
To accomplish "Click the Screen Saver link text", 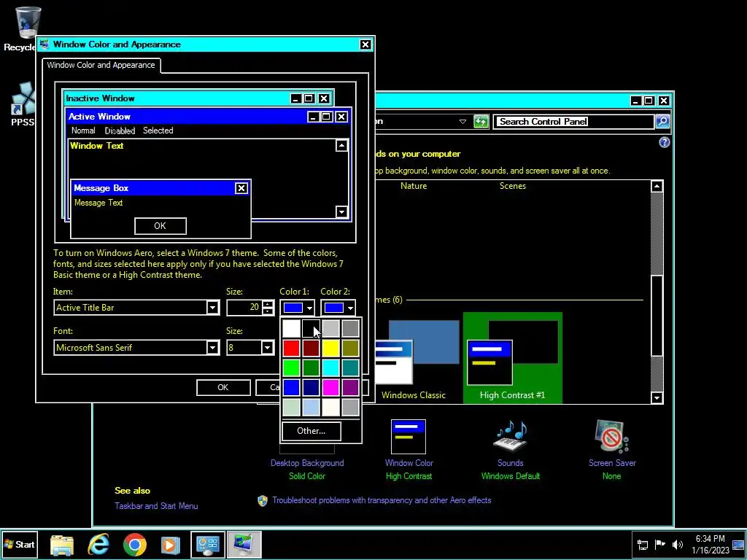I will click(612, 463).
